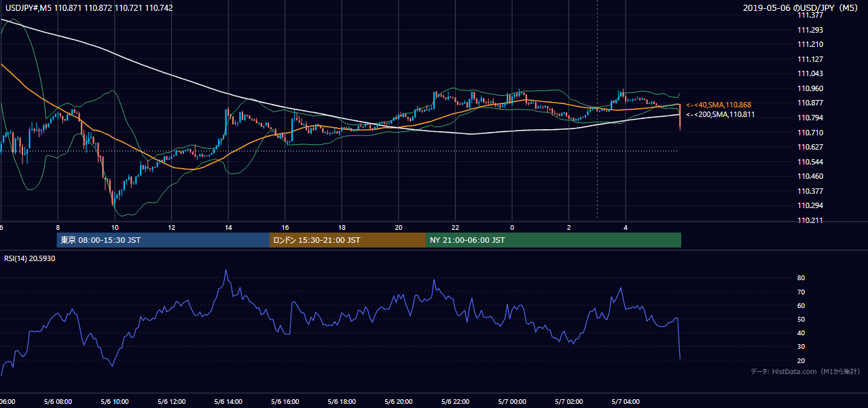
Task: Click hour label 18 under price chart
Action: [342, 227]
